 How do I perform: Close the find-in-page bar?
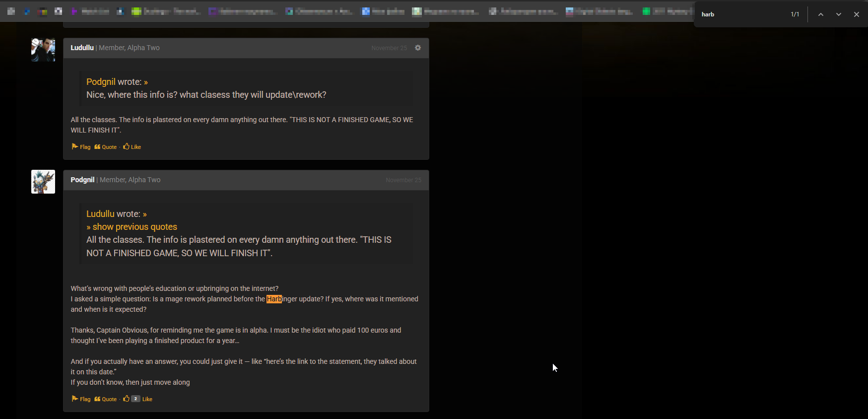(x=857, y=14)
